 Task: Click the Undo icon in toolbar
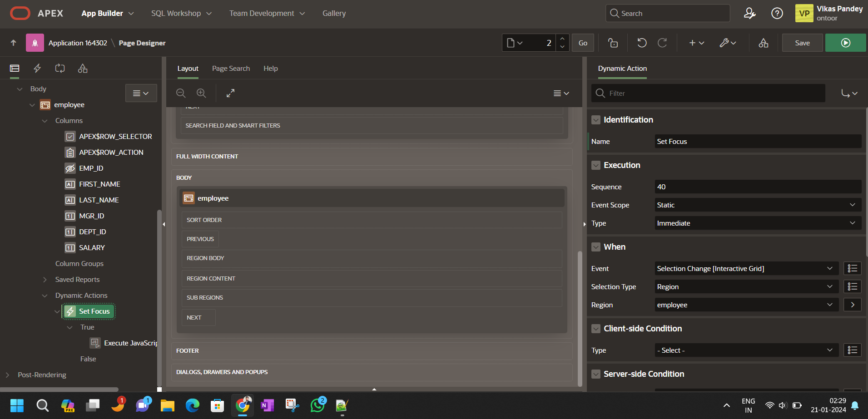pyautogui.click(x=641, y=43)
